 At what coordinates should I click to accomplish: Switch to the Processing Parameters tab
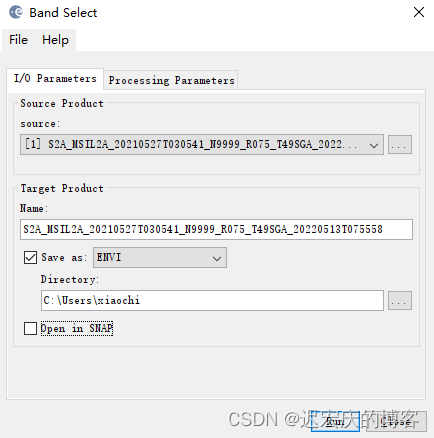tap(171, 80)
